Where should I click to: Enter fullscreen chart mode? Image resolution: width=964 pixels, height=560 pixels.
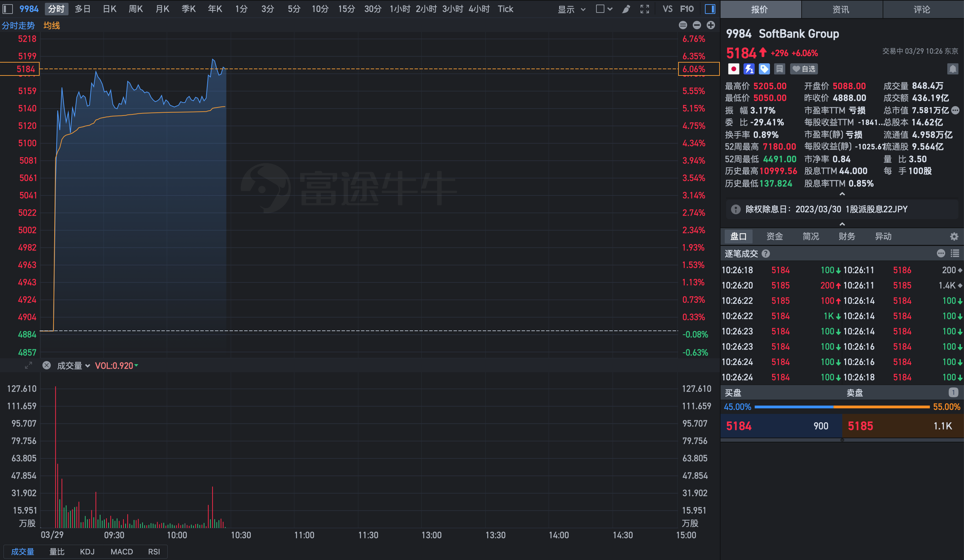click(x=645, y=9)
